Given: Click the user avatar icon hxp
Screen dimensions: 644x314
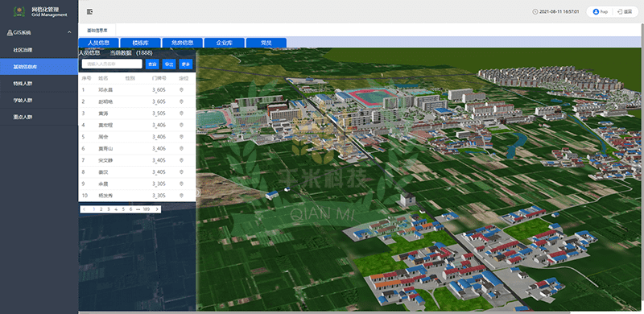Looking at the screenshot, I should 596,12.
